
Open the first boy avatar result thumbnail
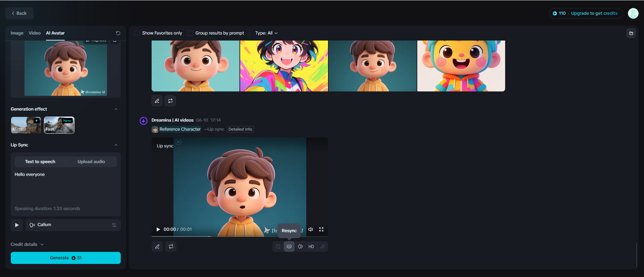[x=196, y=66]
